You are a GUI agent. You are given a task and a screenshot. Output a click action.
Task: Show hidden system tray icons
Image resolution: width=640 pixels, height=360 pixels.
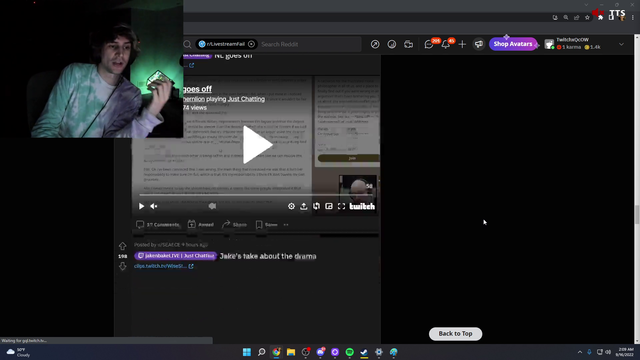(x=580, y=352)
